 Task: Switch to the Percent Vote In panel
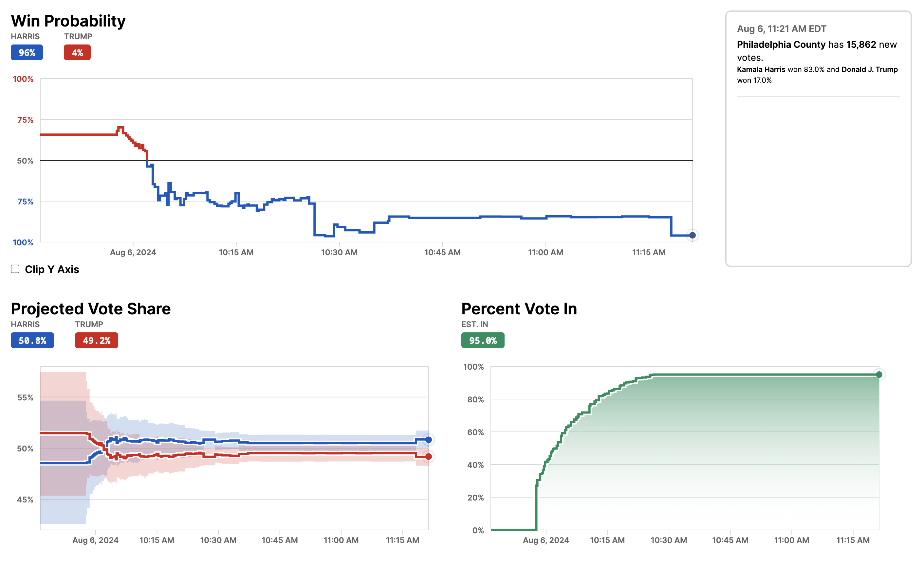pyautogui.click(x=519, y=308)
